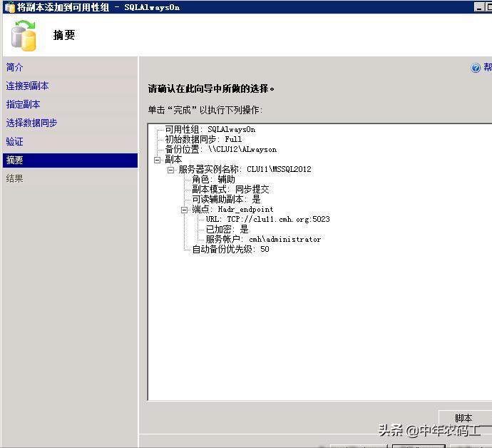Collapse the 副本 tree node
Viewport: 492px width, 448px height.
158,160
